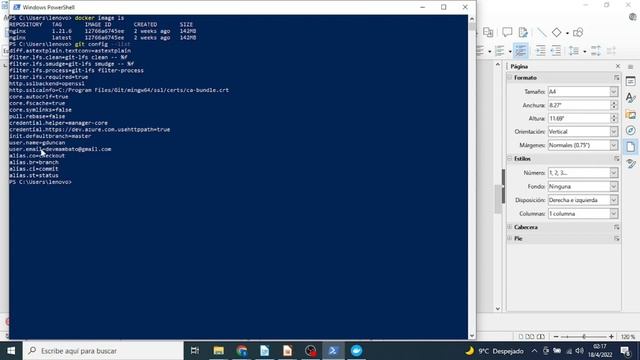Open Google Chrome from the taskbar

[242, 351]
